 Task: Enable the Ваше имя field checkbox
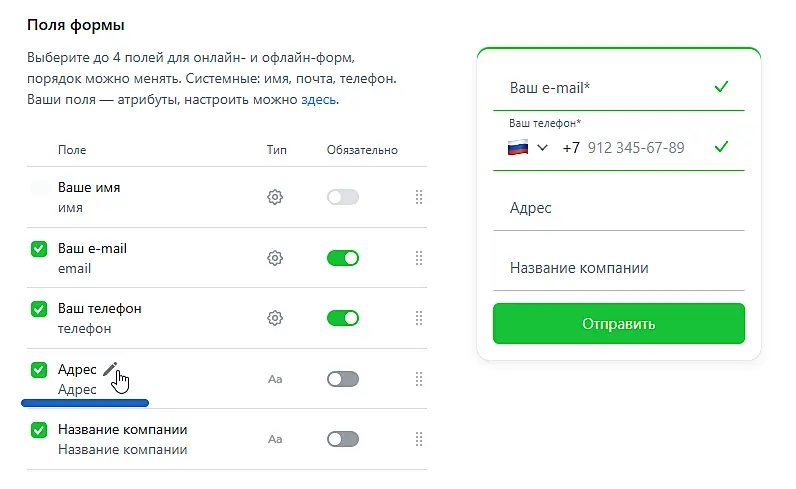(x=39, y=188)
